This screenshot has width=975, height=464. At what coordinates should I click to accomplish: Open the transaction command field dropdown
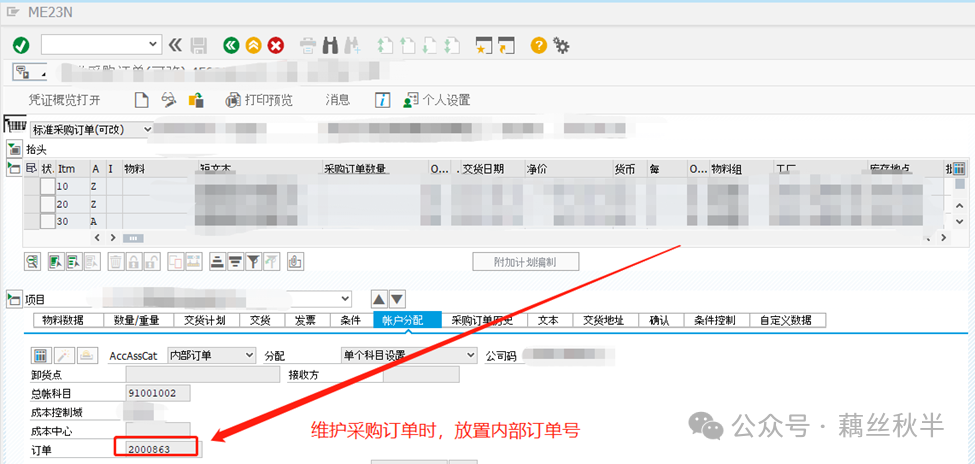153,44
